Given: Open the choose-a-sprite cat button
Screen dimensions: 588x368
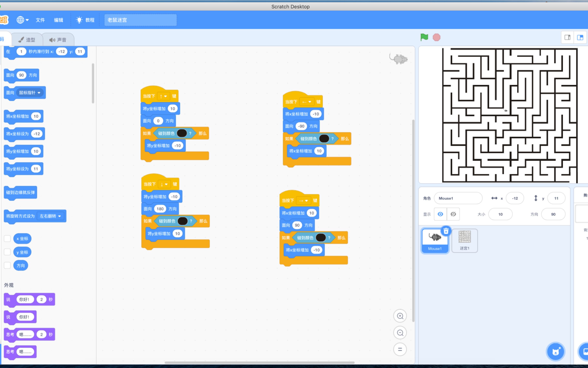Looking at the screenshot, I should (x=555, y=351).
